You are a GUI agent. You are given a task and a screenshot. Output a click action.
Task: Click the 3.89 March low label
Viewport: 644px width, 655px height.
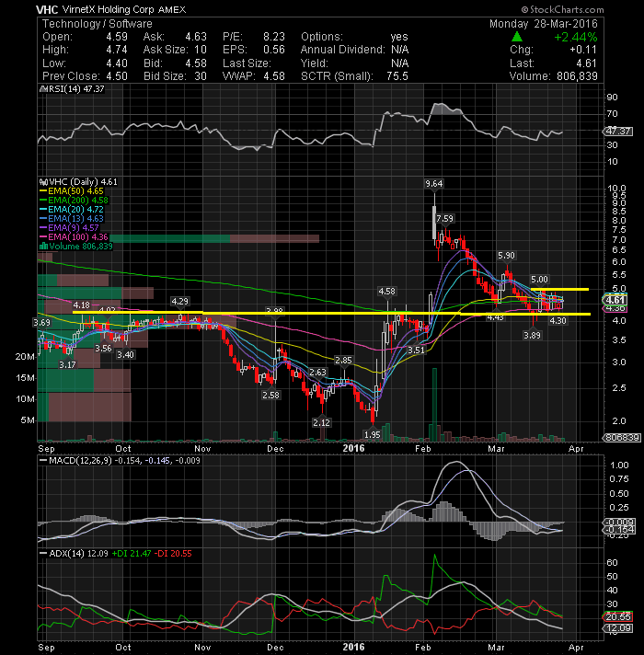(532, 335)
